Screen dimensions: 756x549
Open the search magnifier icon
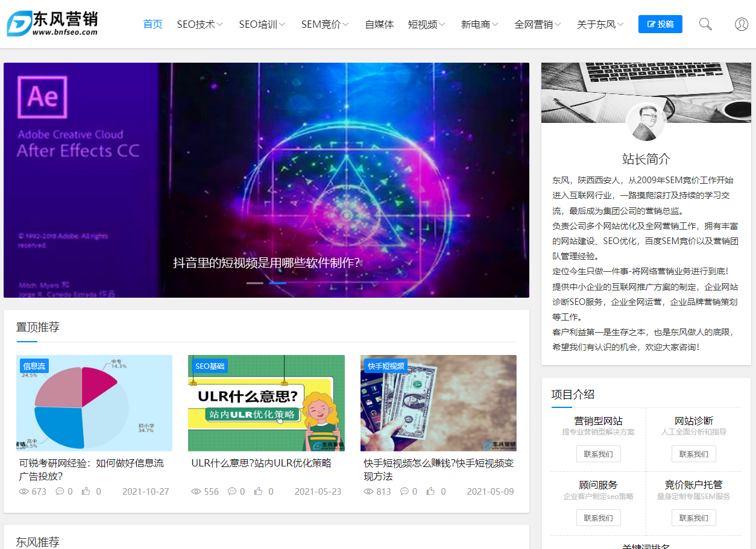(x=705, y=24)
